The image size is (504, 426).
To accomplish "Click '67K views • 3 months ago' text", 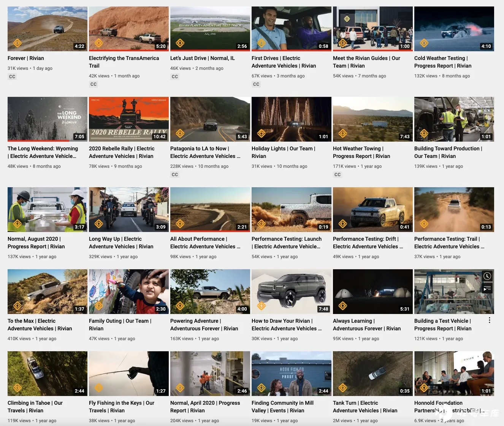I will point(278,76).
